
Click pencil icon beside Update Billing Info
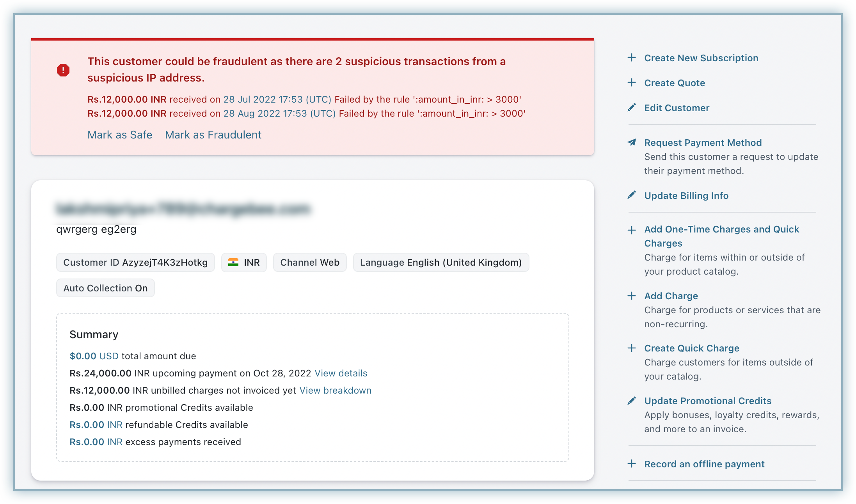click(631, 195)
